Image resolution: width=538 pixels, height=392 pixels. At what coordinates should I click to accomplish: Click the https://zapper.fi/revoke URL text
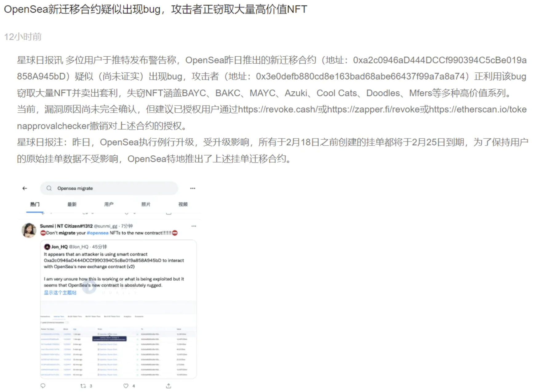point(373,110)
